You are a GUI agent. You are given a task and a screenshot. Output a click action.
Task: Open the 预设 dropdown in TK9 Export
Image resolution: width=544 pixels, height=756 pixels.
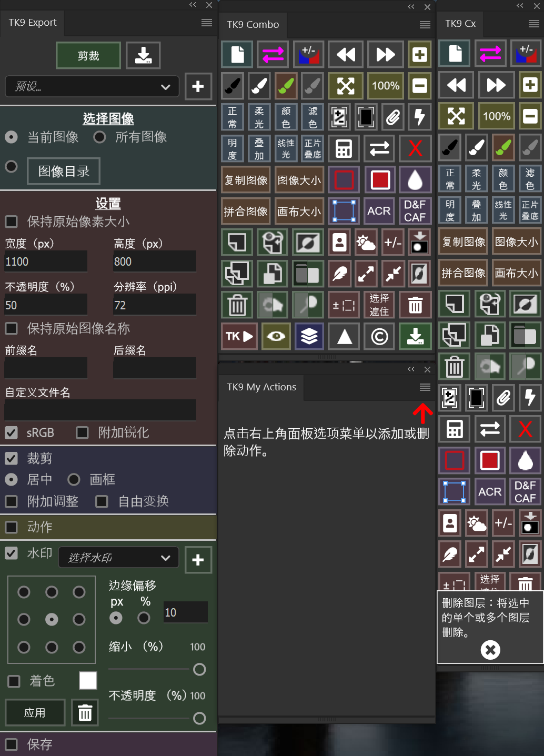92,87
